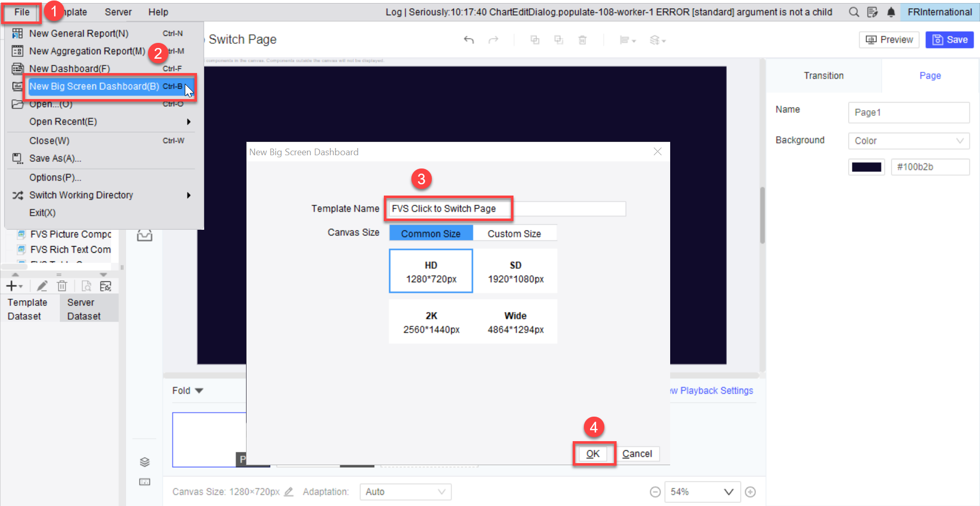Click the #100b2b color swatch
This screenshot has height=506, width=980.
[x=866, y=166]
